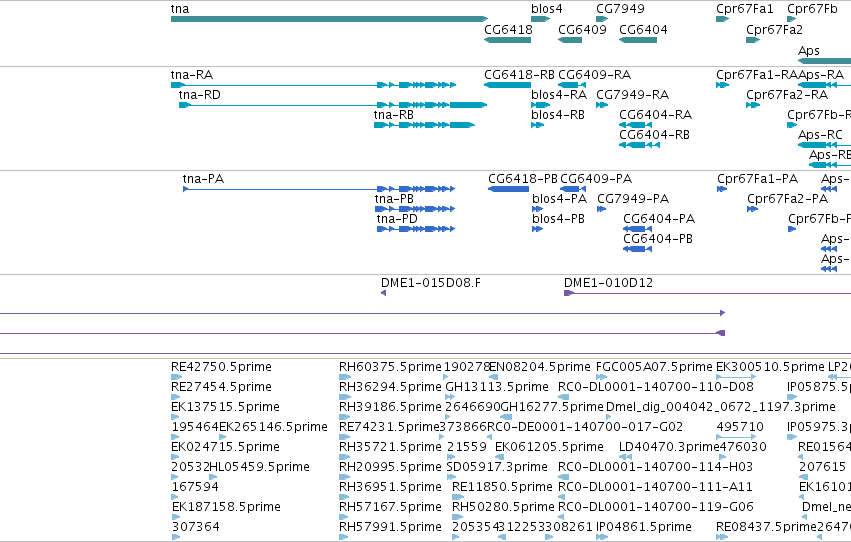Select the blos4-PB protein
This screenshot has height=542, width=851.
coord(537,229)
